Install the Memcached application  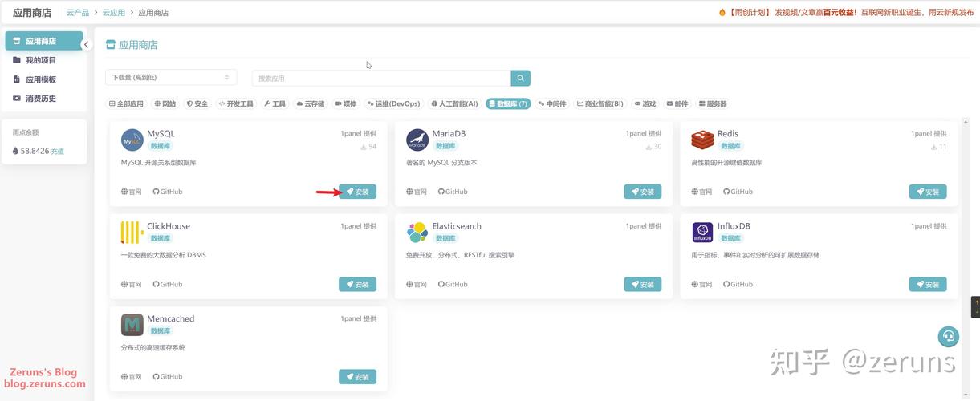(x=357, y=376)
